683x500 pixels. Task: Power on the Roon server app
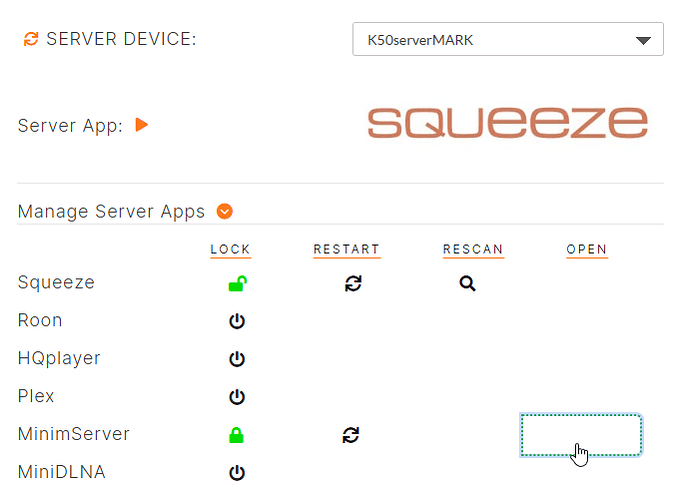[x=237, y=321]
